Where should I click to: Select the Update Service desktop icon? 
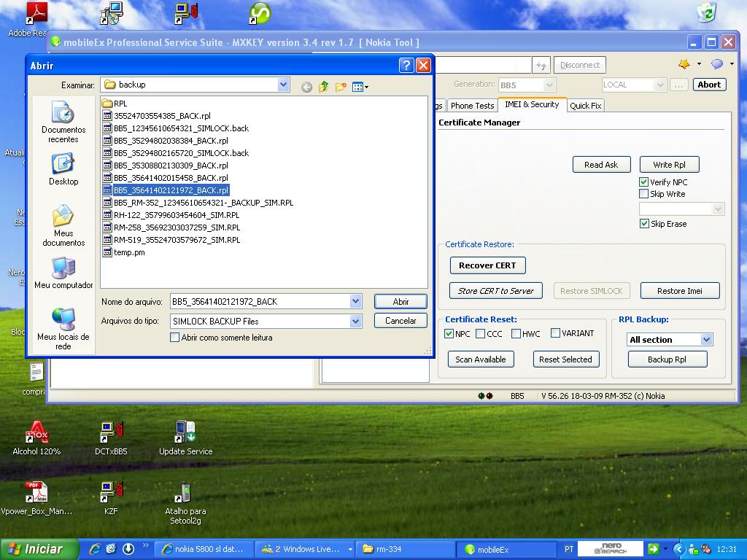(x=185, y=438)
